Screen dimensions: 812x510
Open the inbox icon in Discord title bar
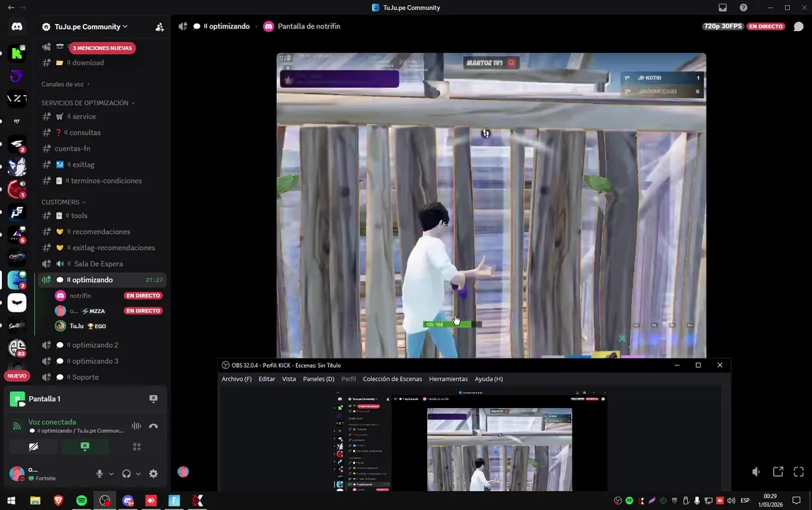pos(723,7)
